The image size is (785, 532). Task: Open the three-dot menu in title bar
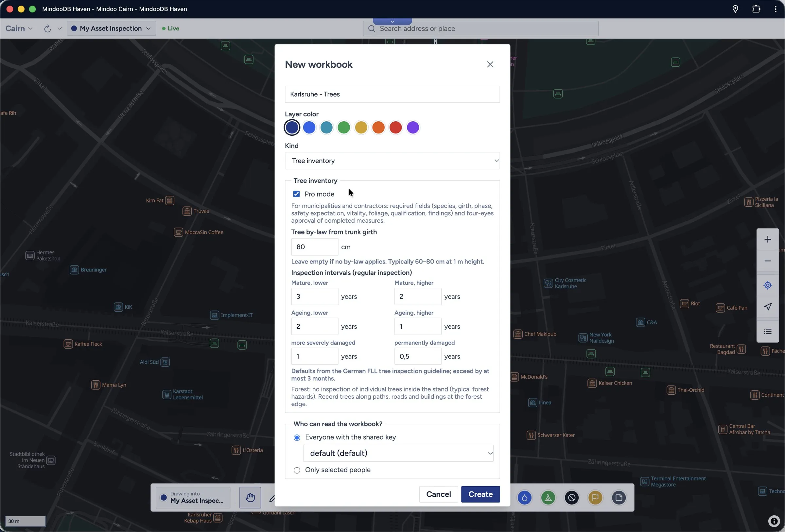point(776,9)
